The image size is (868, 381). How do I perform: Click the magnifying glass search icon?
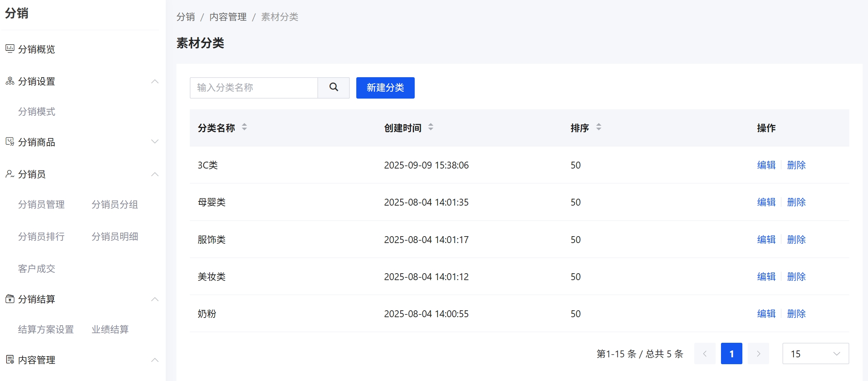pyautogui.click(x=333, y=88)
